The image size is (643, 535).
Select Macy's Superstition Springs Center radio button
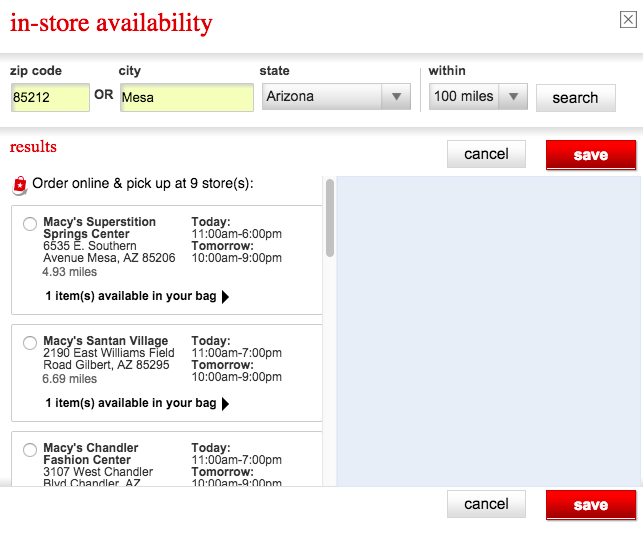point(30,224)
